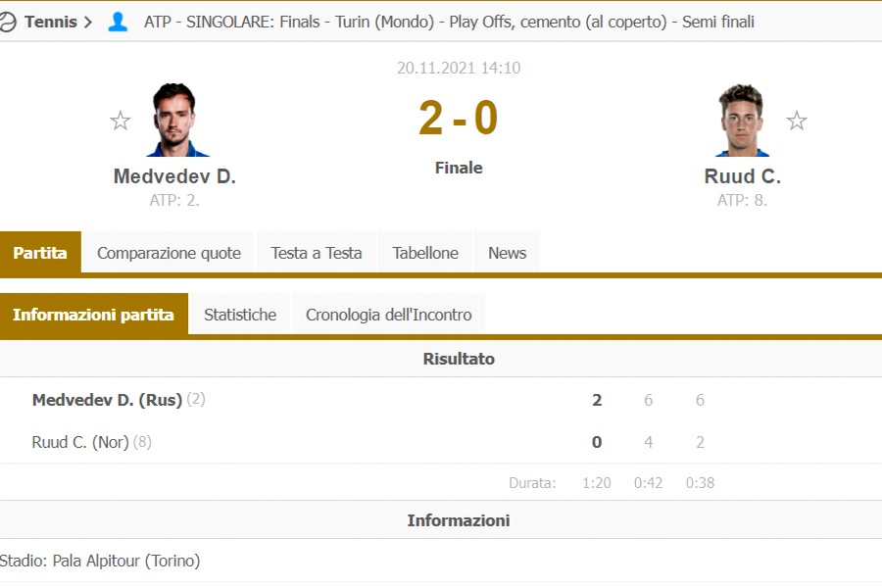Go to Medvedev D. player page
Screen dimensions: 882x588
(x=174, y=177)
